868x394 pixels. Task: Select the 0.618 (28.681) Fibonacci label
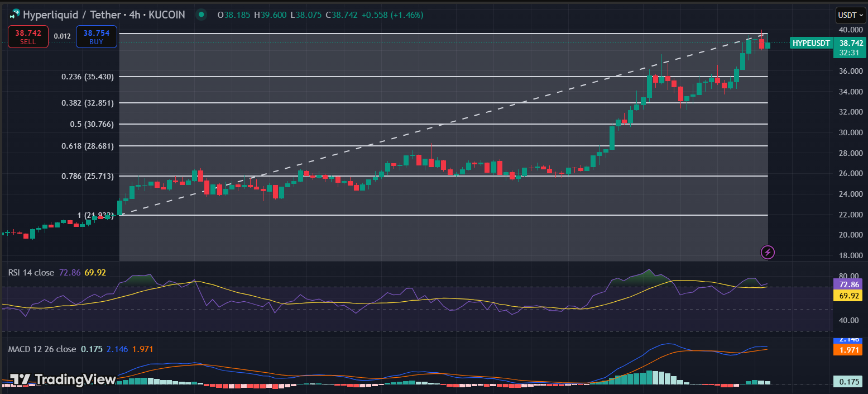[x=88, y=146]
